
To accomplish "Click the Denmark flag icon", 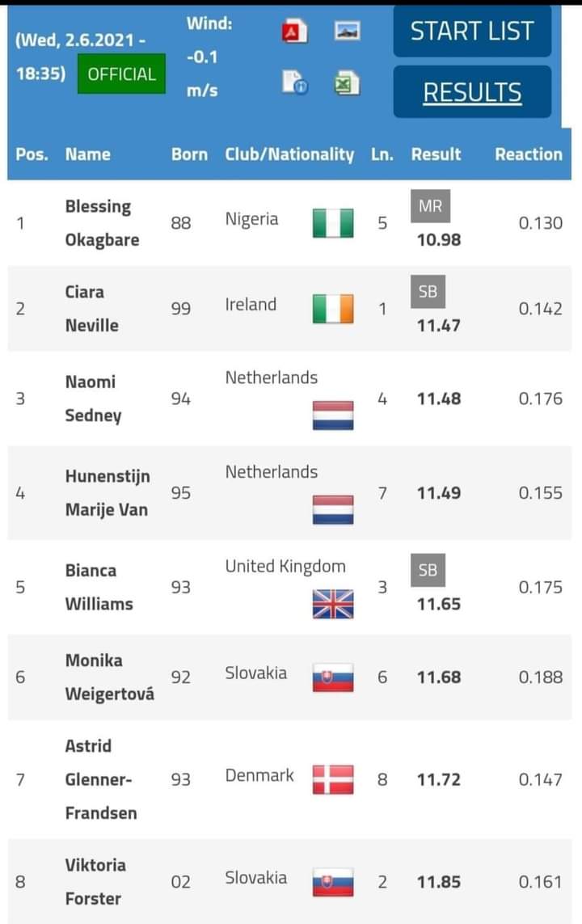I will pyautogui.click(x=333, y=779).
